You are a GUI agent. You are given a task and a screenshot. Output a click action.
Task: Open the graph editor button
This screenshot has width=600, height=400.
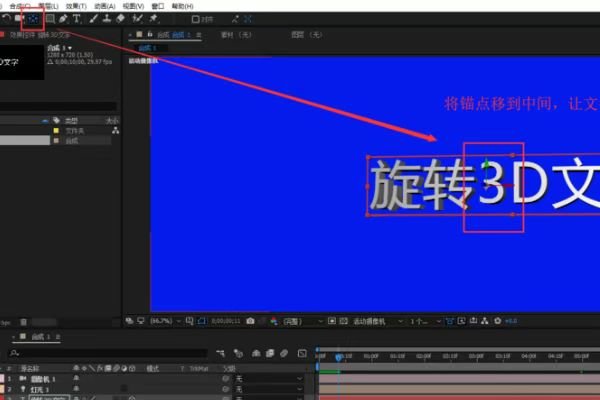point(302,353)
